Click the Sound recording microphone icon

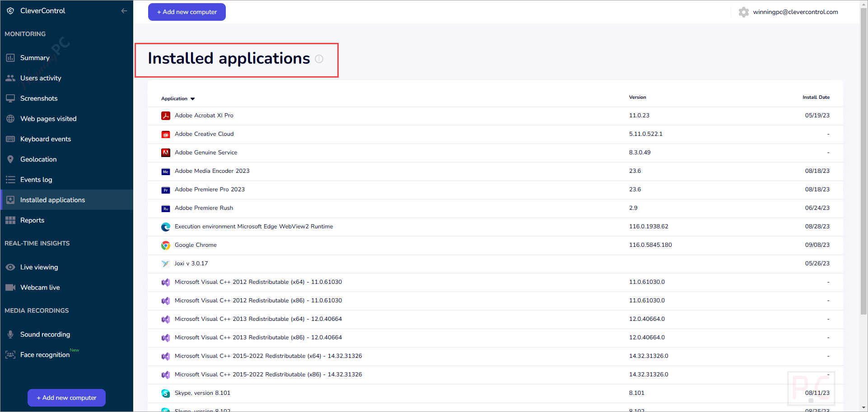[x=10, y=334]
